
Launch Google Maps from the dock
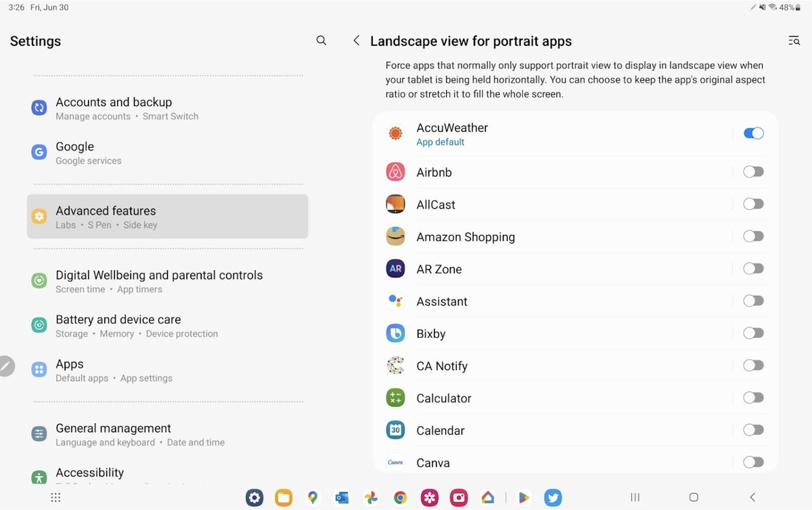click(x=313, y=496)
